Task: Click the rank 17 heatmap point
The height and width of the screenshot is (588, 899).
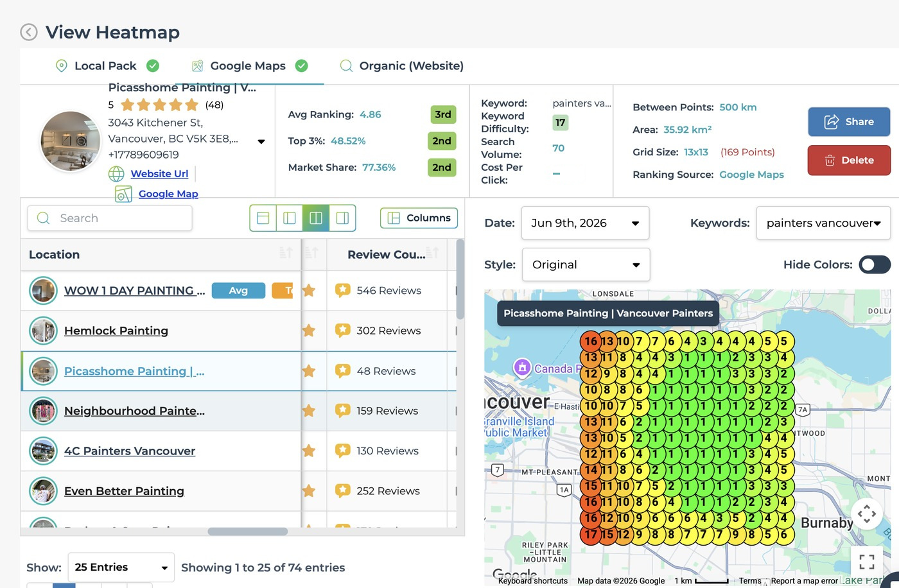Action: click(x=591, y=534)
